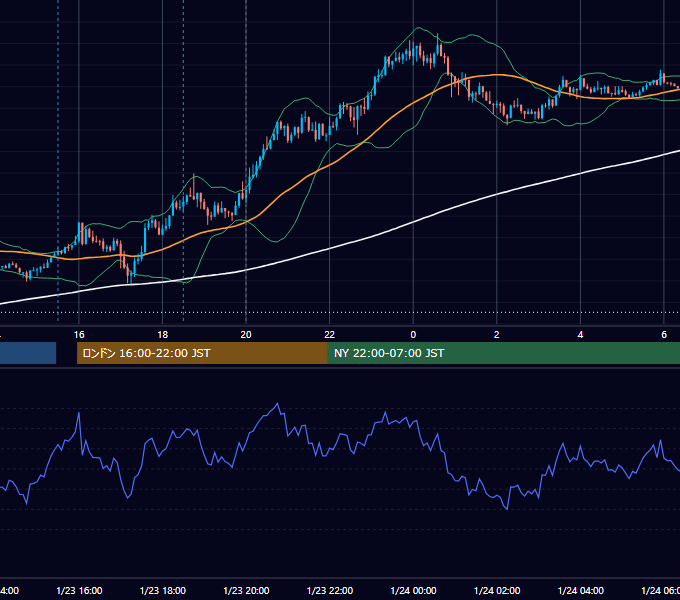Screen dimensions: 680x600
Task: Click the "2" hour label on price chart axis
Action: [x=497, y=335]
